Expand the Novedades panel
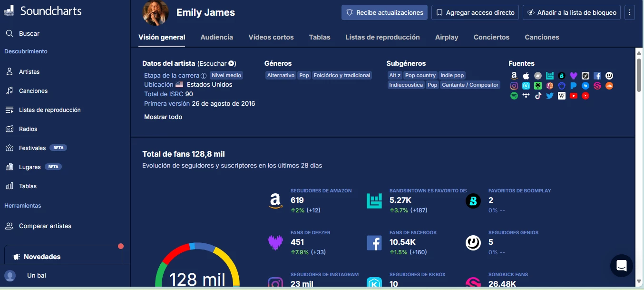The width and height of the screenshot is (644, 290). (x=63, y=257)
